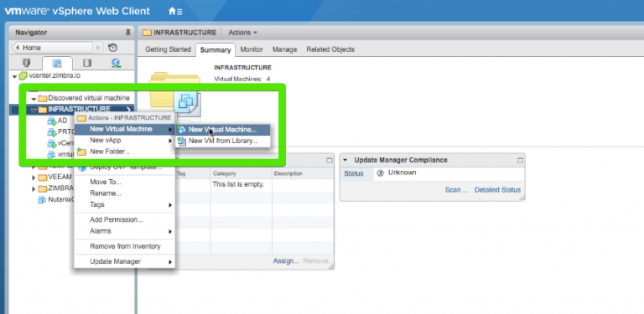The image size is (644, 314).
Task: Click the vcenter.zimbra.io server icon
Action: pos(23,76)
